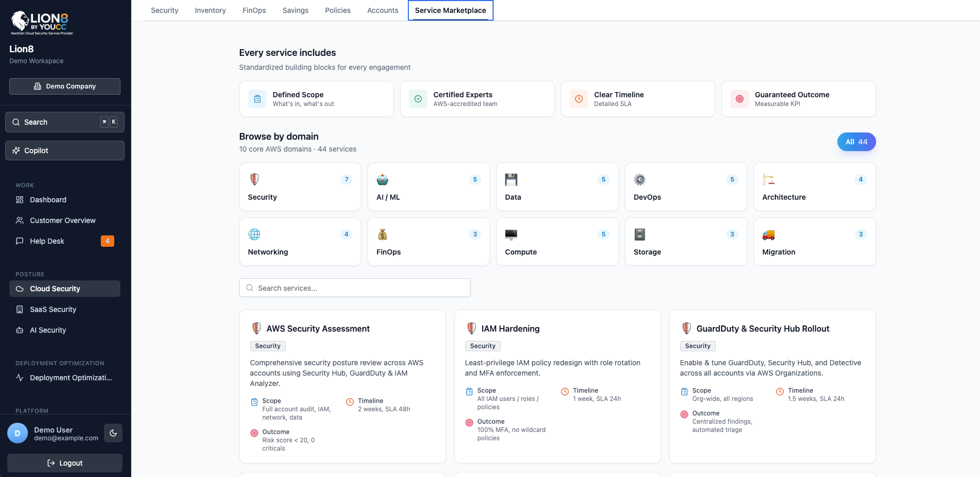The image size is (980, 477).
Task: Open the Accounts tab
Action: pos(382,10)
